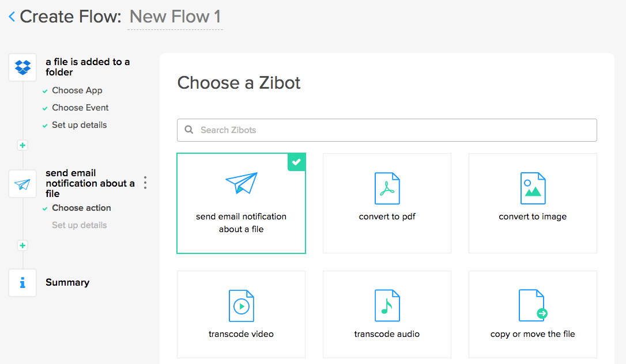The height and width of the screenshot is (364, 626).
Task: Click the Summary info icon
Action: (x=22, y=283)
